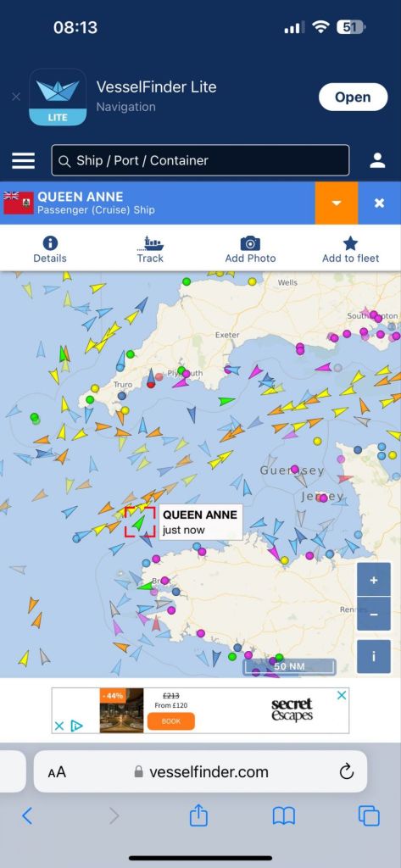Open the user account icon
The width and height of the screenshot is (401, 868).
pyautogui.click(x=378, y=160)
